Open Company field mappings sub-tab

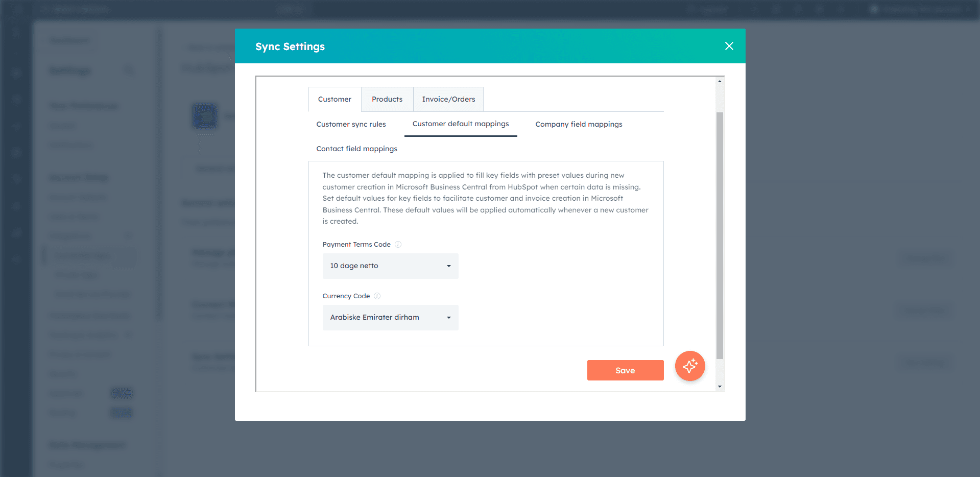(579, 124)
